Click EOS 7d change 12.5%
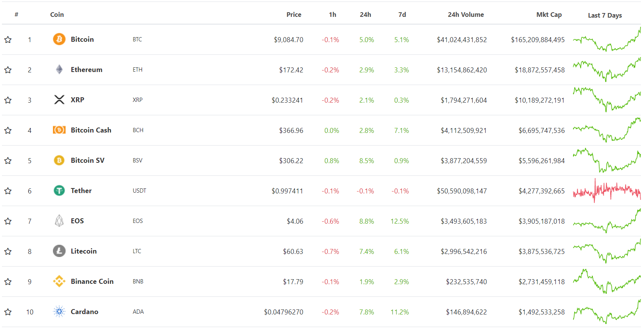The image size is (644, 329). coord(400,221)
